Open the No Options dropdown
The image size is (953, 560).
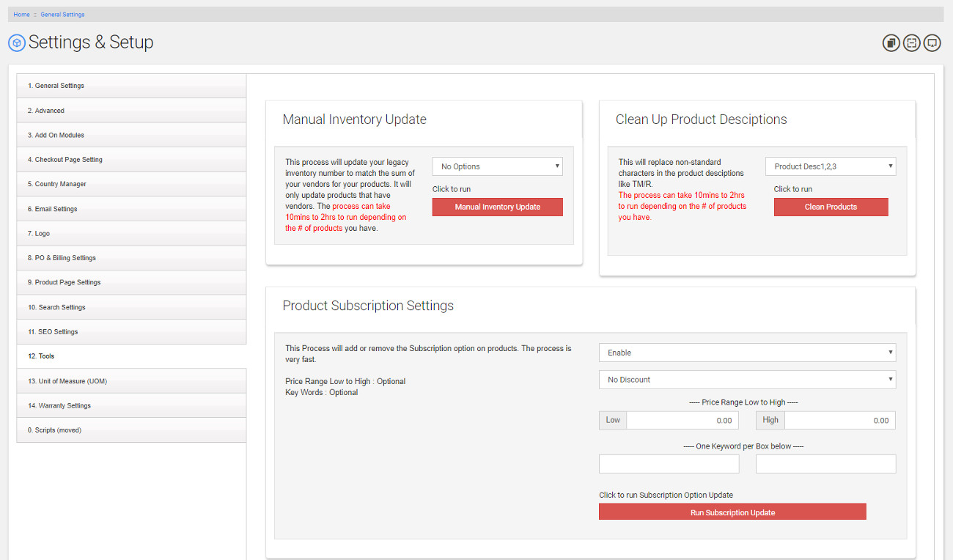(x=497, y=166)
